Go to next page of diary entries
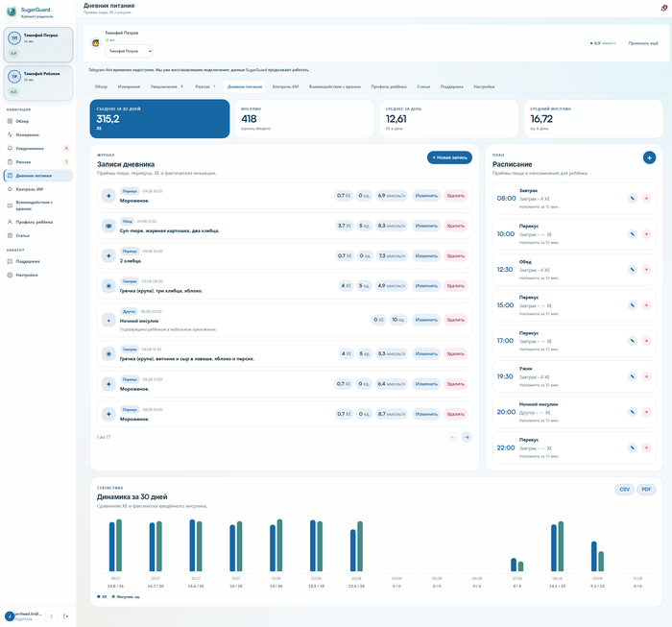Image resolution: width=672 pixels, height=627 pixels. [x=467, y=437]
